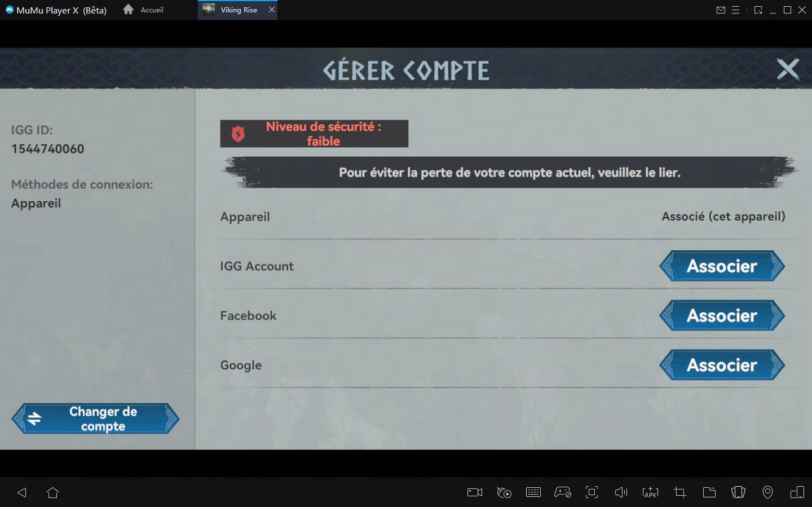Screen dimensions: 812x507
Task: Rotate the screen icon
Action: 738,492
